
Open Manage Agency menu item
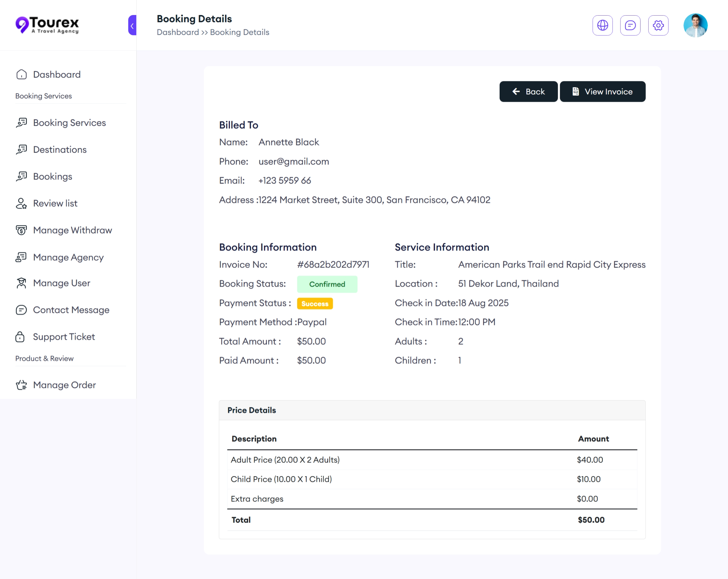coord(68,257)
